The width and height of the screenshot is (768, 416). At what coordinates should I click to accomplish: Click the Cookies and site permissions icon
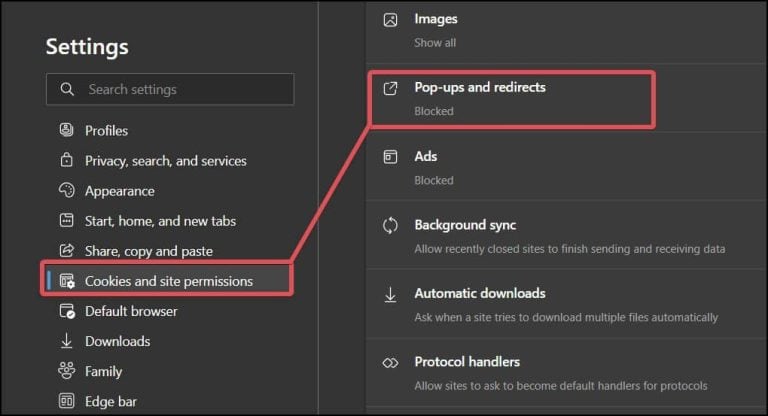[67, 281]
